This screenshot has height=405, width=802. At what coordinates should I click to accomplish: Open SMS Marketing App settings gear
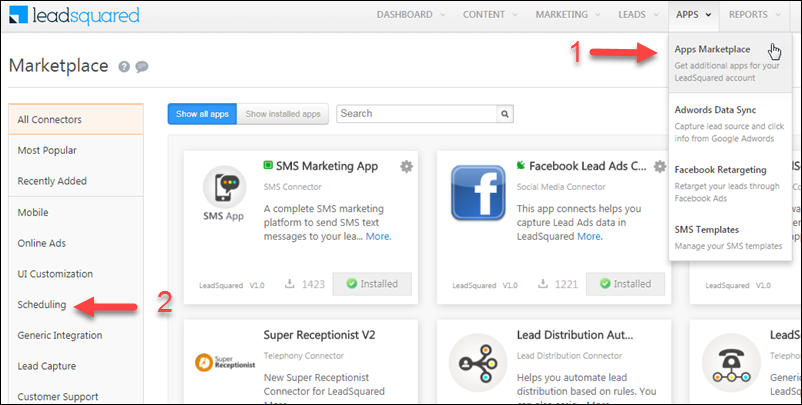[x=406, y=166]
